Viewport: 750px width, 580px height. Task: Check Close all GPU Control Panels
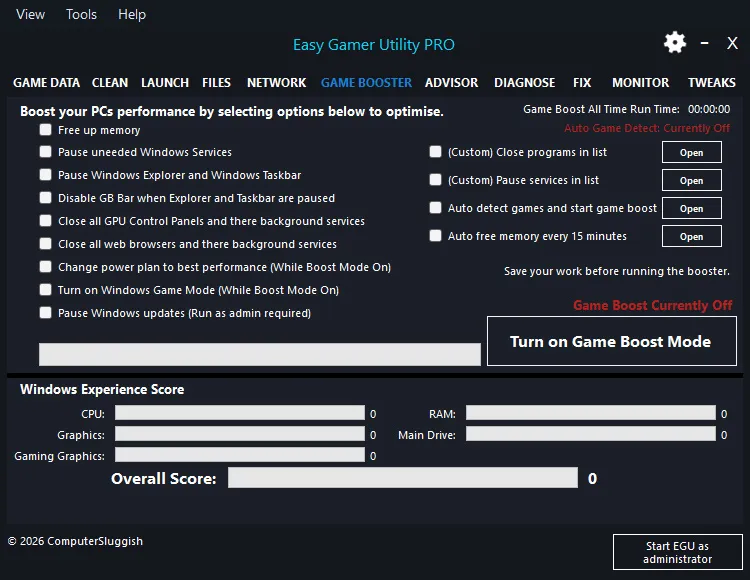coord(45,220)
